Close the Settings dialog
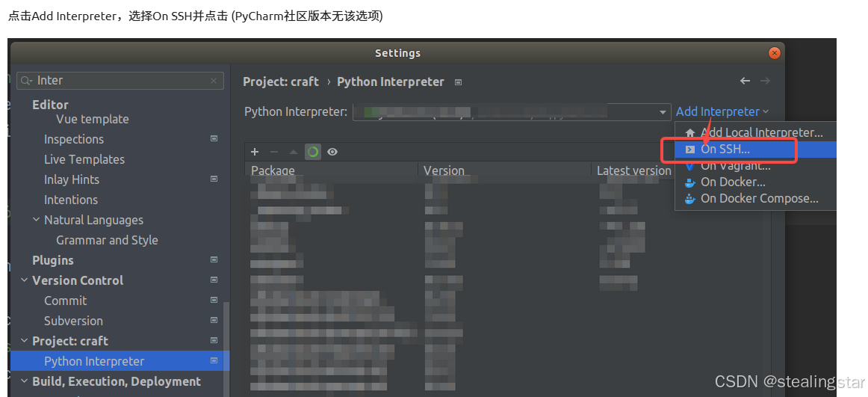Screen dimensions: 868x397 pyautogui.click(x=775, y=53)
